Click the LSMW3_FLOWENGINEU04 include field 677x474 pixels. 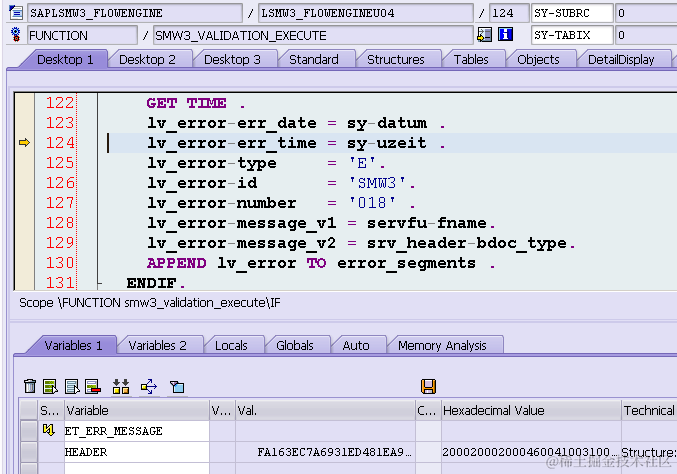[x=366, y=13]
